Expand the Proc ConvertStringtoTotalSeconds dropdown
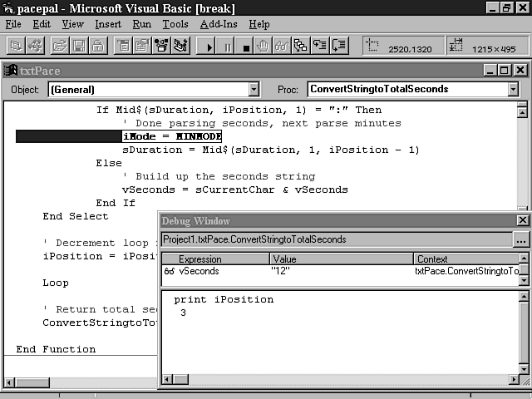This screenshot has width=532, height=399. tap(513, 89)
